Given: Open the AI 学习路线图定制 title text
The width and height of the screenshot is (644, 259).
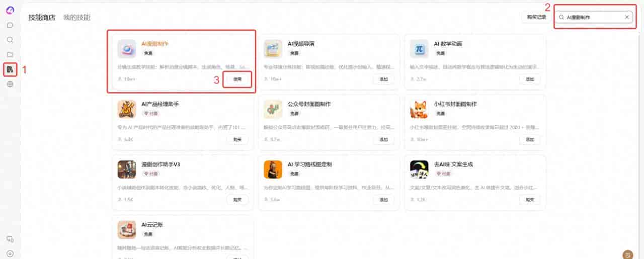Looking at the screenshot, I should tap(310, 164).
